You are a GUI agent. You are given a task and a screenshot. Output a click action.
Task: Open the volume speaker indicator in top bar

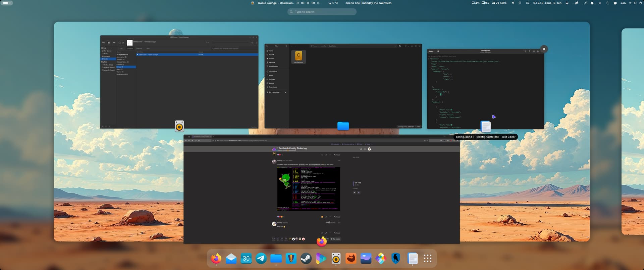point(635,3)
